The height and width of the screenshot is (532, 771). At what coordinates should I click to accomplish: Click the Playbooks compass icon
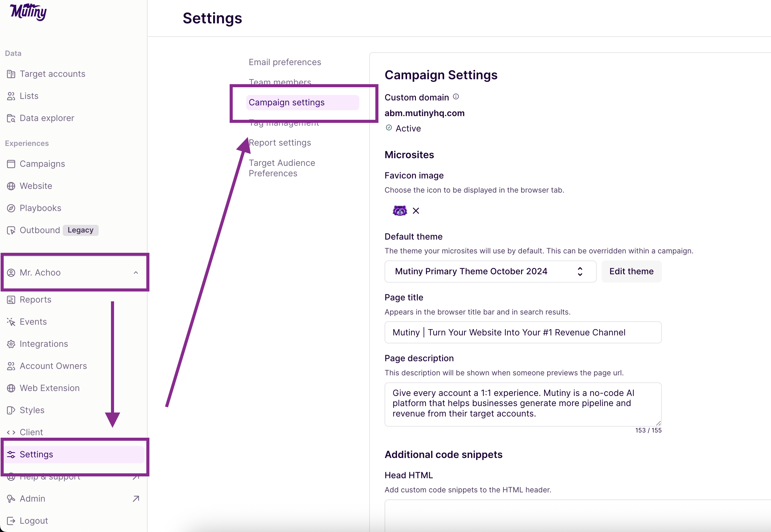pos(11,208)
